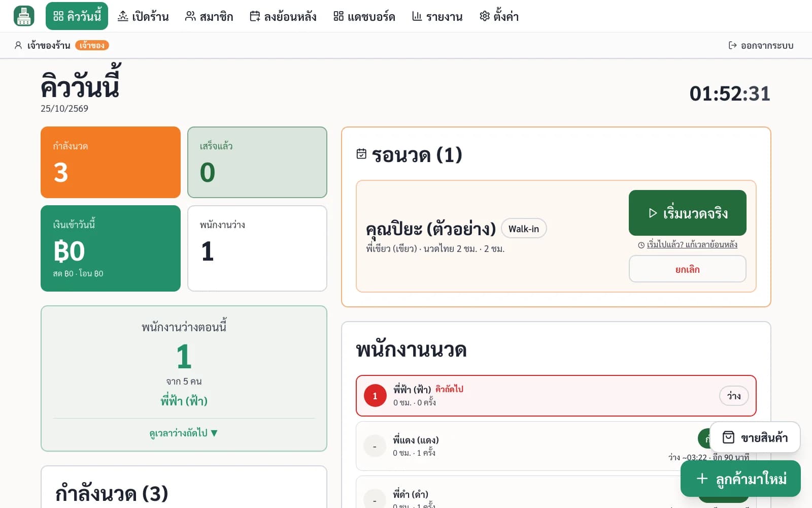Open ลงย้อนหลัง backdated entry page
The width and height of the screenshot is (812, 508).
(283, 16)
